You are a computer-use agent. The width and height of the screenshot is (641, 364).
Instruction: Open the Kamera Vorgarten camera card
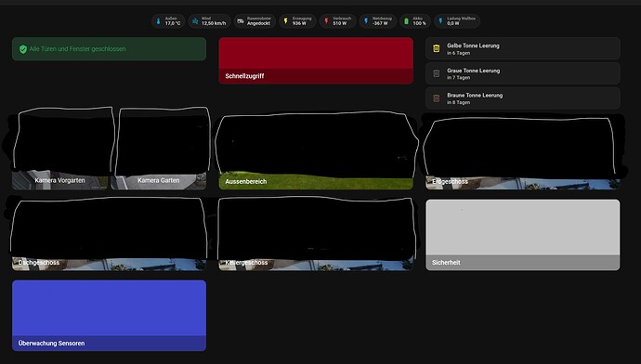(60, 149)
